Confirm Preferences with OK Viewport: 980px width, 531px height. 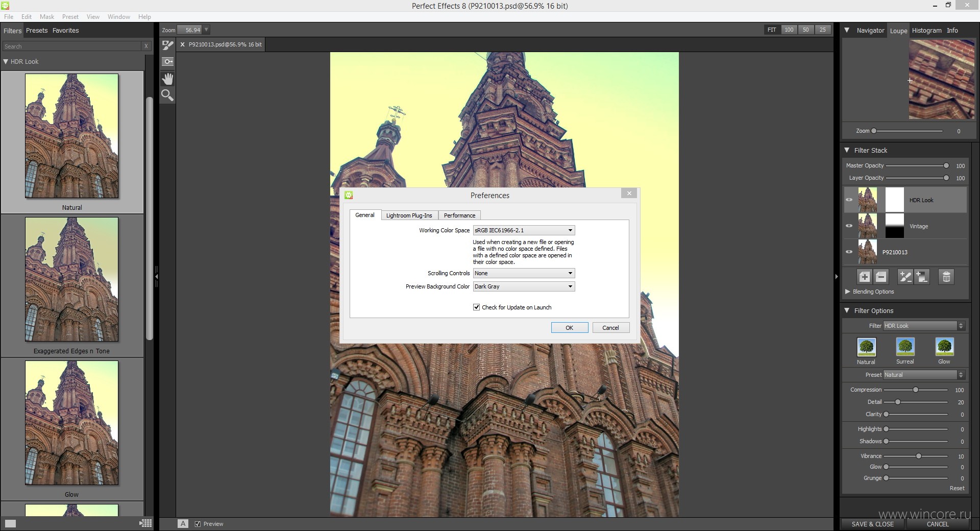(x=570, y=328)
